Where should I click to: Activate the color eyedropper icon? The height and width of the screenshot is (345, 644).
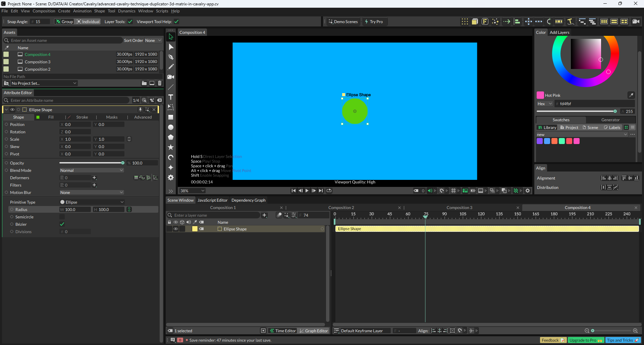coord(631,95)
